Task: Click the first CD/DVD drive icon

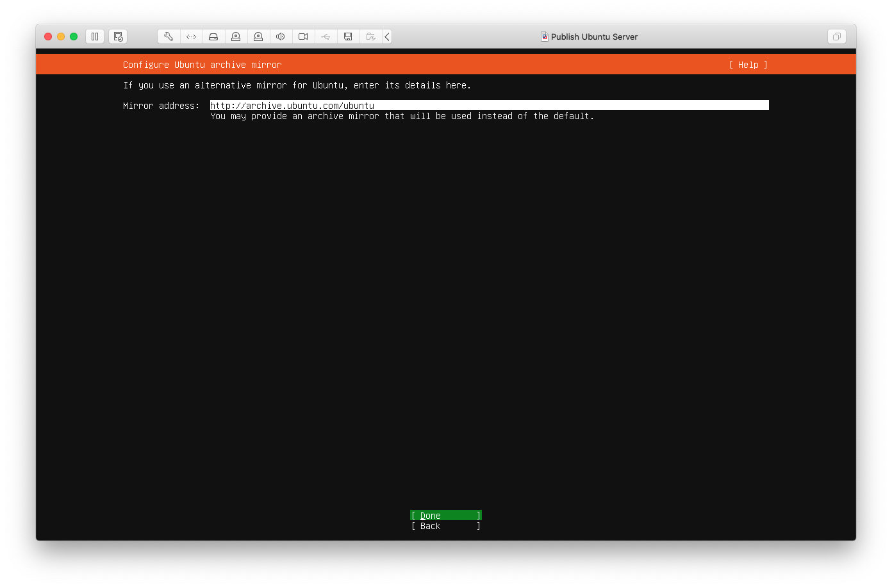Action: tap(236, 37)
